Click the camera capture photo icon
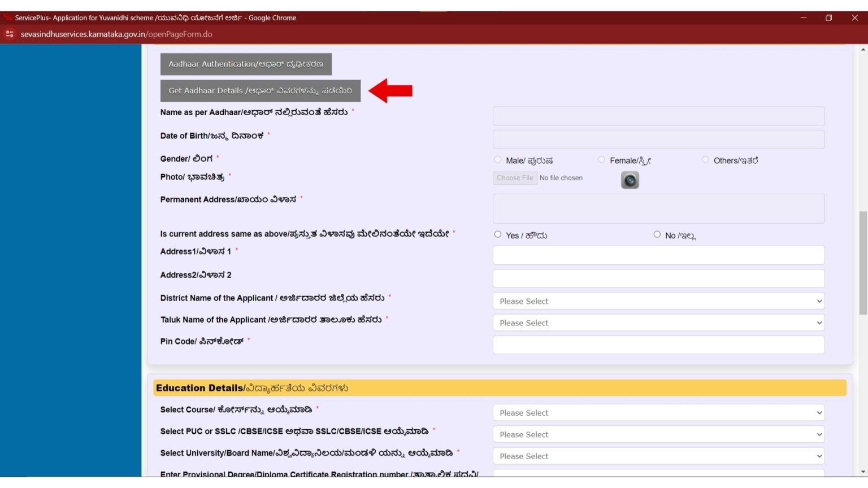Viewport: 868px width, 488px height. click(630, 180)
